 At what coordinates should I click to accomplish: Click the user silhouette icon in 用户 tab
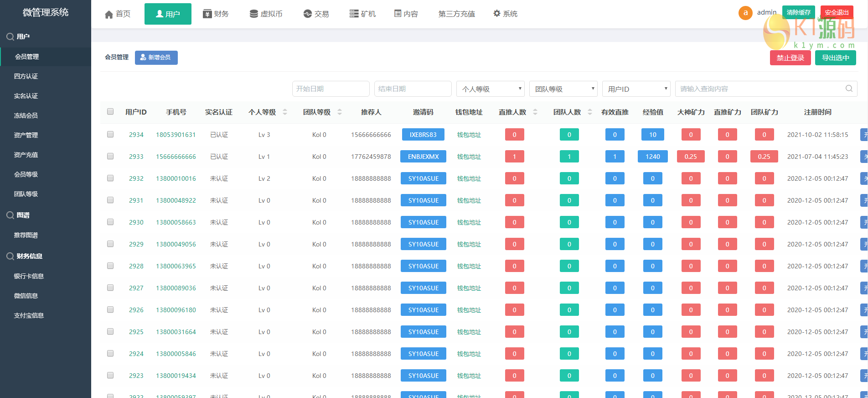click(x=160, y=14)
